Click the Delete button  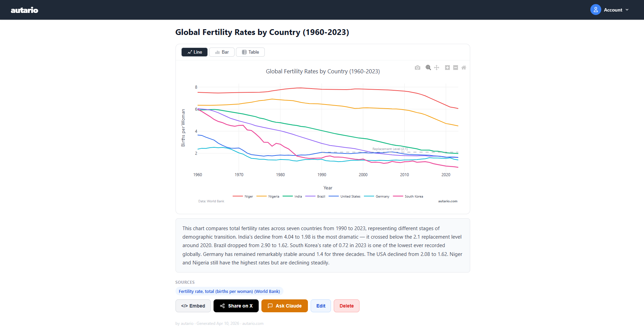click(x=347, y=306)
